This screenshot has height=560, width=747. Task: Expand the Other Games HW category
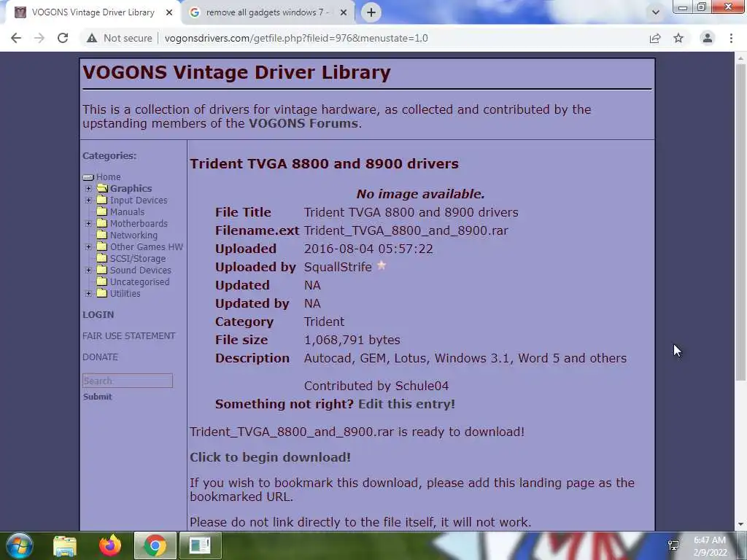[x=88, y=246]
